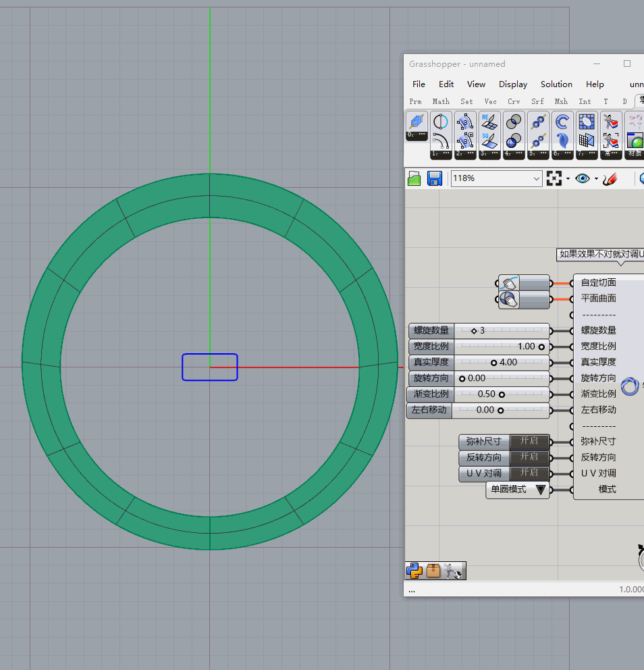Viewport: 644px width, 670px height.
Task: Expand the 单圈模式 value list dropdown
Action: [541, 490]
